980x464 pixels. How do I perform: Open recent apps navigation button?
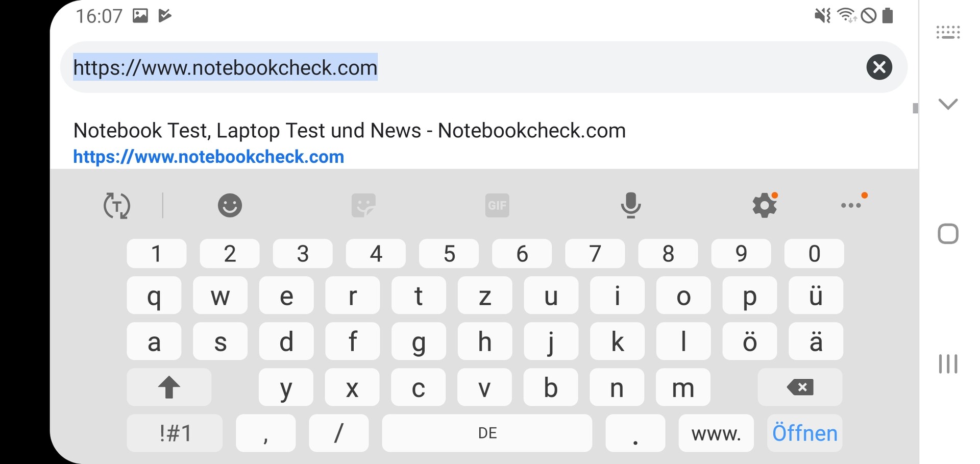[948, 364]
